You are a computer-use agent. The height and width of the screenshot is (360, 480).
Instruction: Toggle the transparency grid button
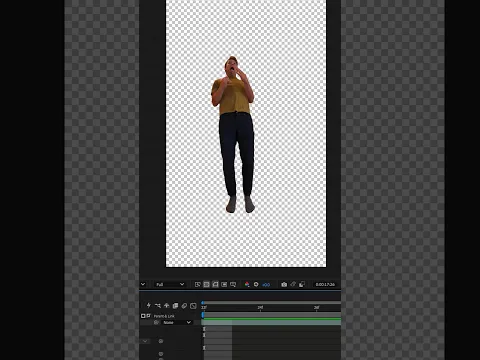point(207,284)
